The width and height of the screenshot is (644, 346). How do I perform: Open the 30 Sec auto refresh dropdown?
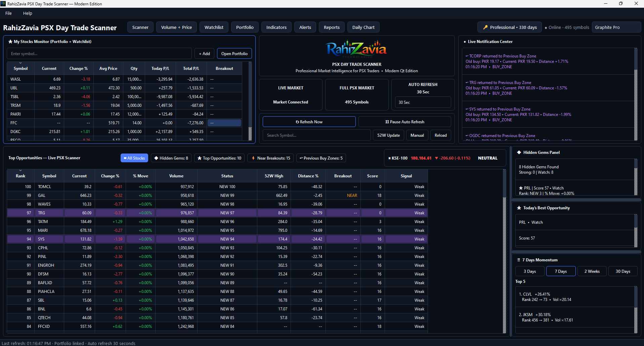[423, 102]
